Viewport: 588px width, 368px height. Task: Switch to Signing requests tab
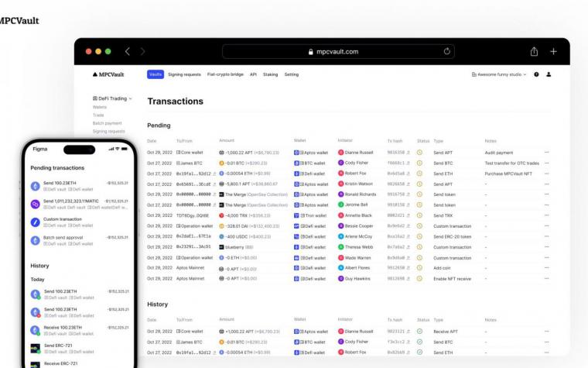(184, 74)
